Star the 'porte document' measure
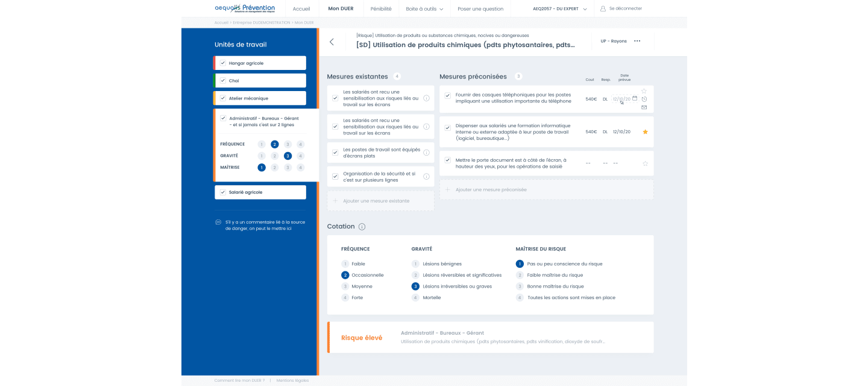The image size is (868, 386). point(645,163)
